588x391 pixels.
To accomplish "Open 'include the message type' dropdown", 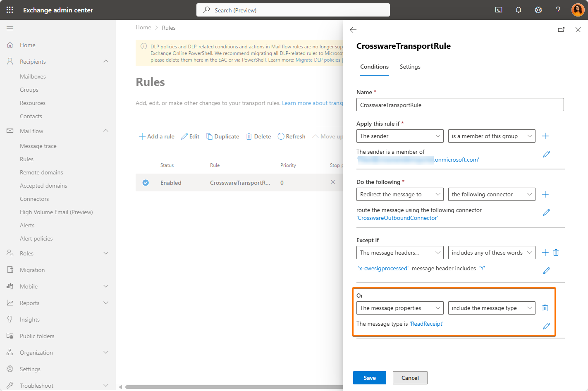I will (x=491, y=308).
